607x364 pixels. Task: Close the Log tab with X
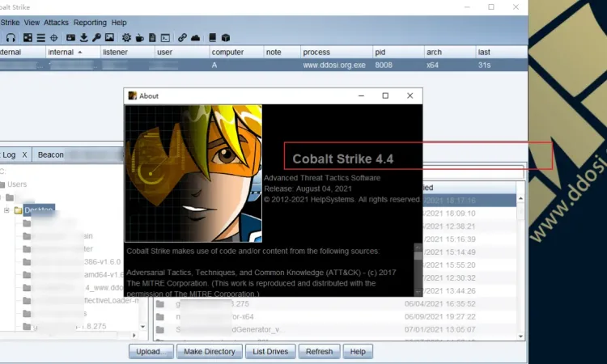click(24, 154)
